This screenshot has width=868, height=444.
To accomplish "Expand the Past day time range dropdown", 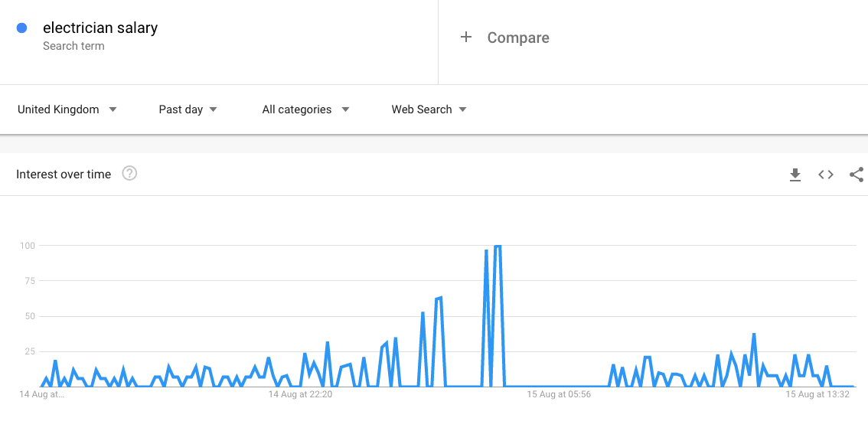I will pos(188,109).
